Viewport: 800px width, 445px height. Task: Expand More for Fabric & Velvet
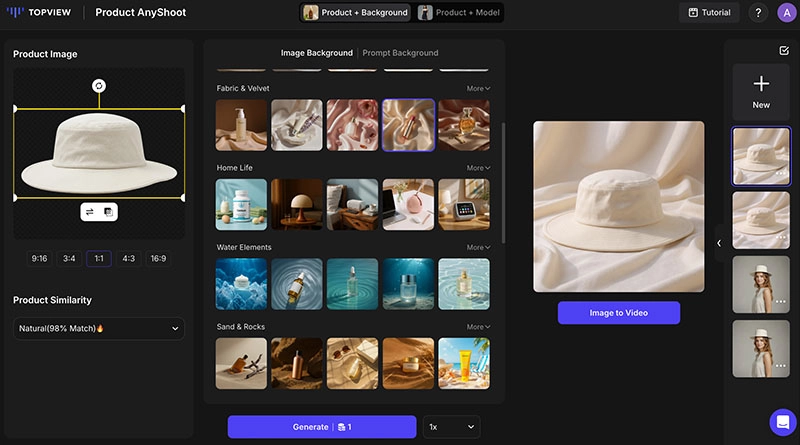tap(478, 88)
